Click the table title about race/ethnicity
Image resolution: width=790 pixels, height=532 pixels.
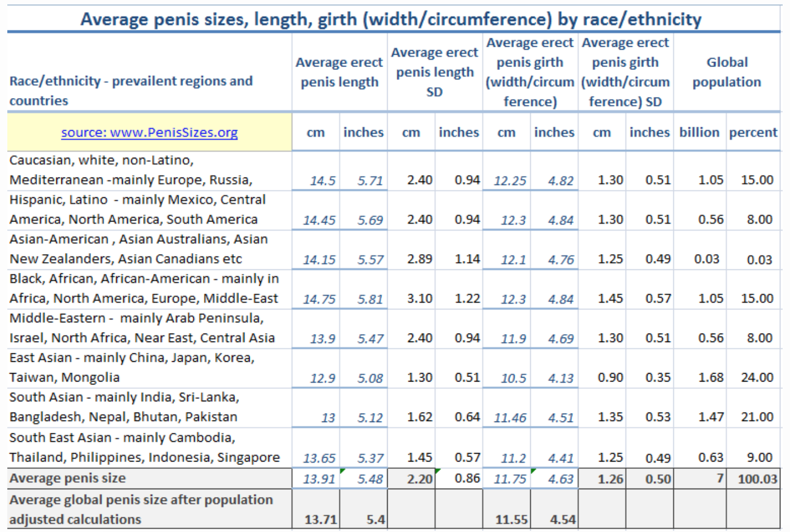[391, 19]
